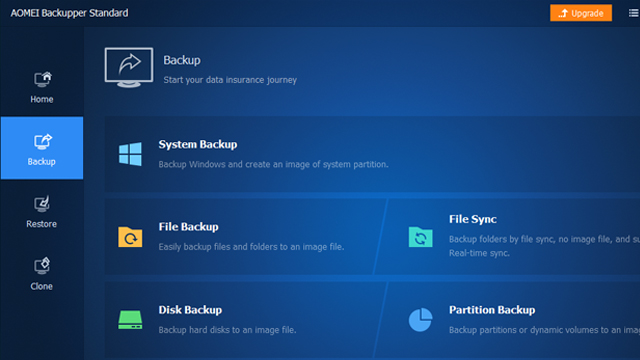The height and width of the screenshot is (360, 640).
Task: Open the hamburger menu at top right
Action: [x=633, y=13]
